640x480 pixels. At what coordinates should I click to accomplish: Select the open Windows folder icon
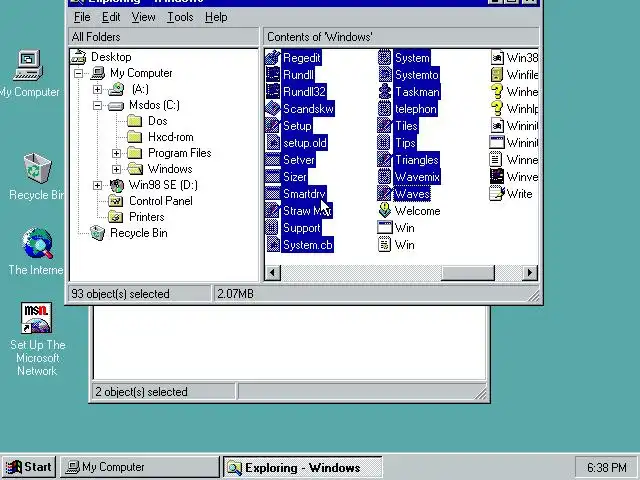[135, 169]
